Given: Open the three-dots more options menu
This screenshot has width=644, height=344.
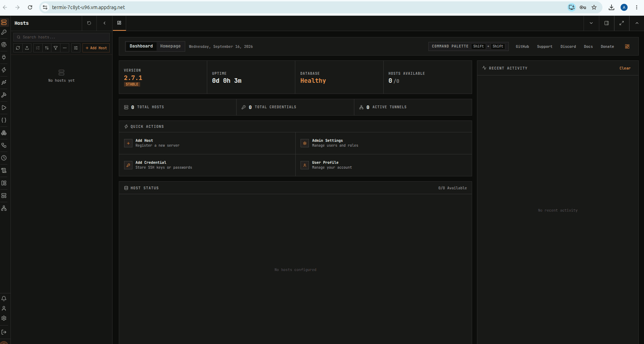Looking at the screenshot, I should [x=65, y=48].
